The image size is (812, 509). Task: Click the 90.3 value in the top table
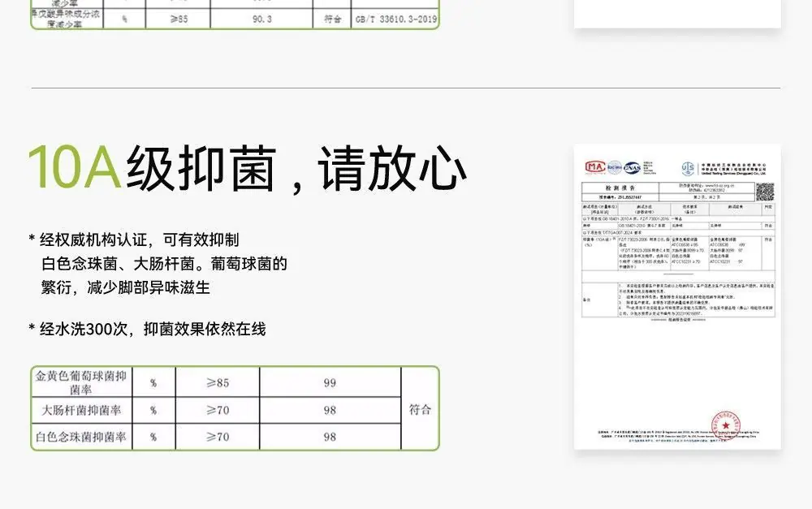pos(261,19)
